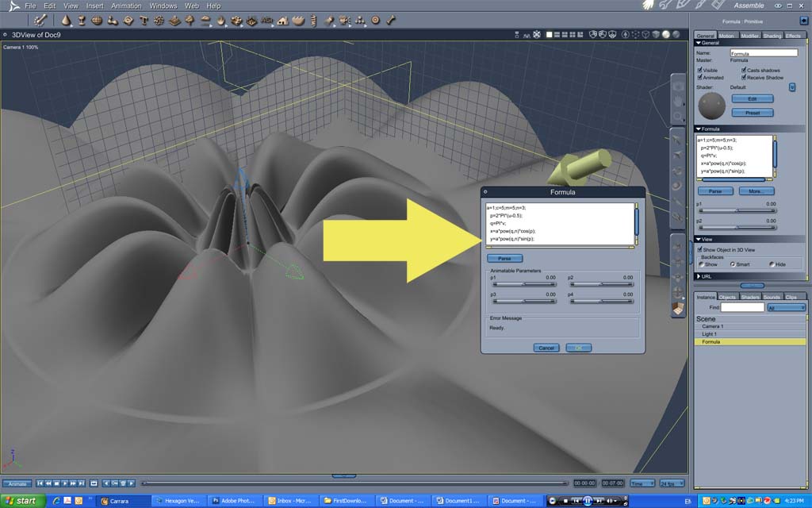Select the cone primitive tool in toolbar
The width and height of the screenshot is (812, 508).
click(66, 20)
